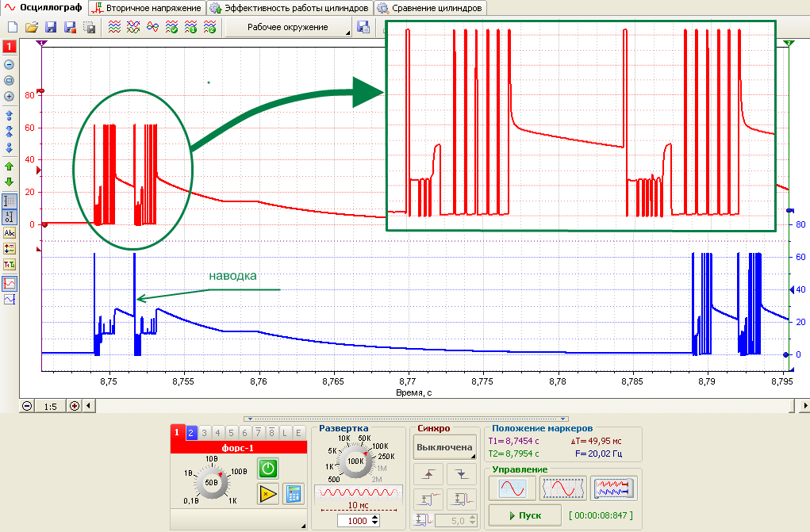
Task: Click the plus zoom button next to 1:5
Action: (75, 406)
